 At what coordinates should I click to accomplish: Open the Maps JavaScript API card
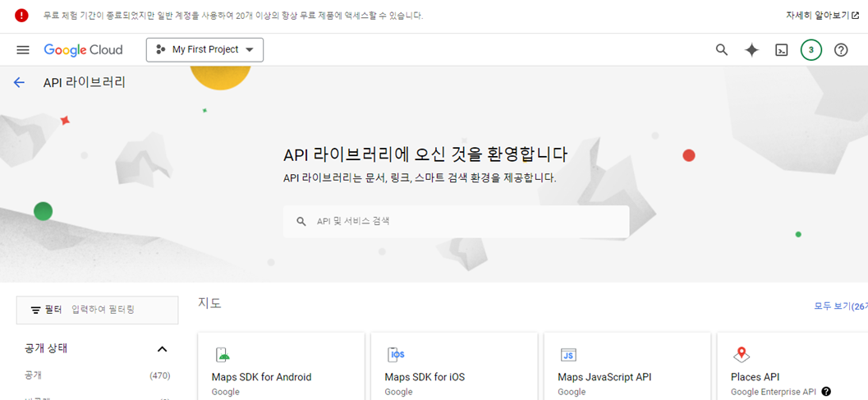(x=627, y=366)
